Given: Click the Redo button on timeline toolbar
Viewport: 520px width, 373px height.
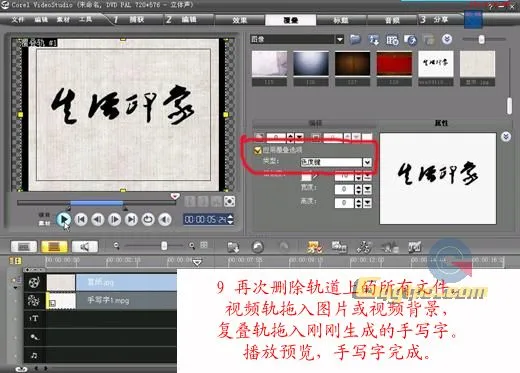Looking at the screenshot, I should tap(284, 247).
